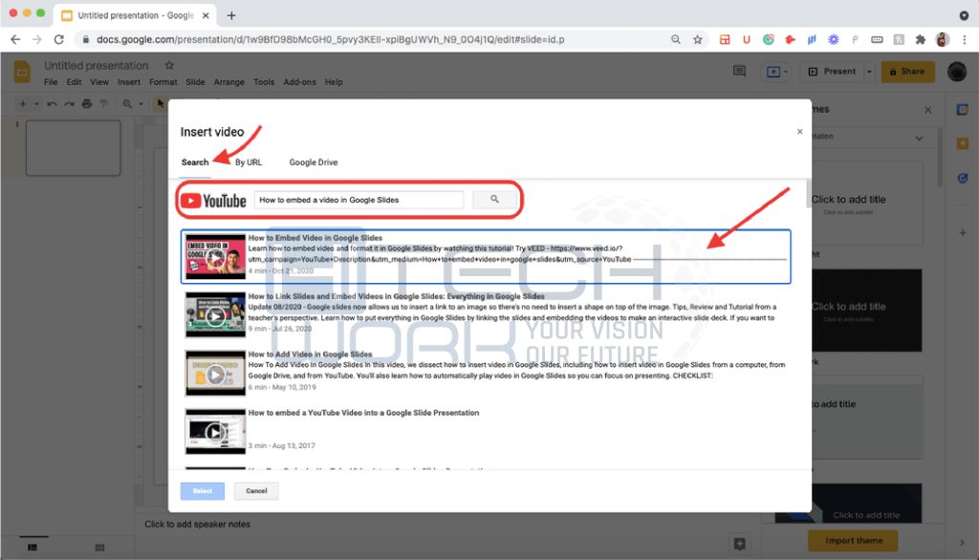The height and width of the screenshot is (560, 979).
Task: Click title 'How to Add Video in Google Slides'
Action: [311, 354]
